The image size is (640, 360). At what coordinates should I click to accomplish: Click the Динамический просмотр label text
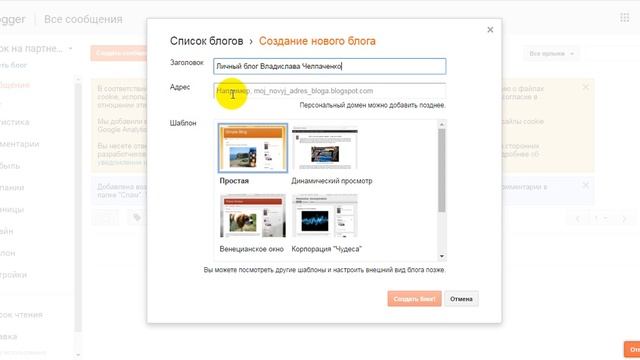pyautogui.click(x=332, y=181)
